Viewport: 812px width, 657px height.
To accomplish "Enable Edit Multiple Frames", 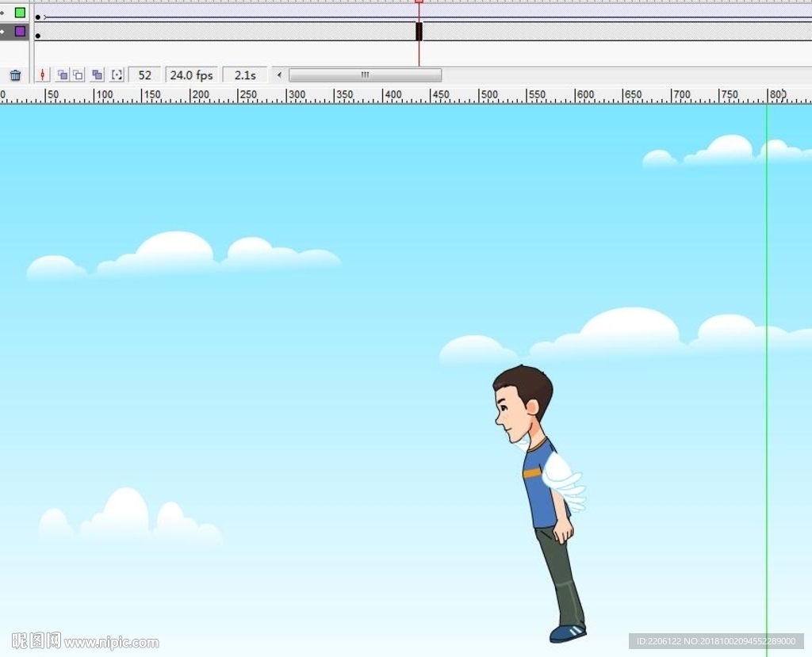I will pyautogui.click(x=97, y=75).
